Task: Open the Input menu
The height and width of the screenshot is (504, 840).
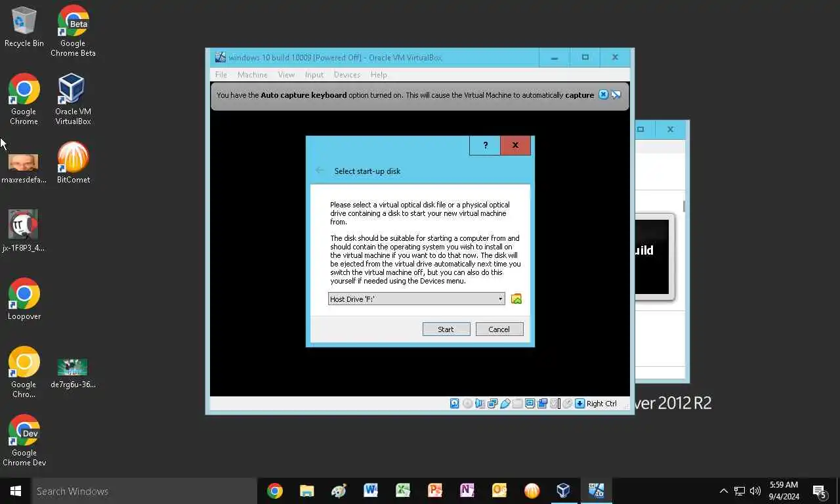Action: [x=314, y=75]
